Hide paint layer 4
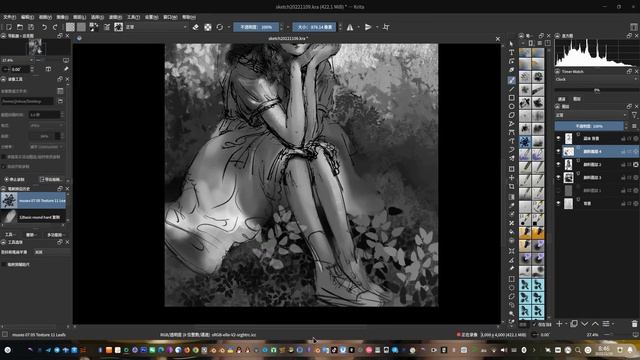 coord(558,151)
